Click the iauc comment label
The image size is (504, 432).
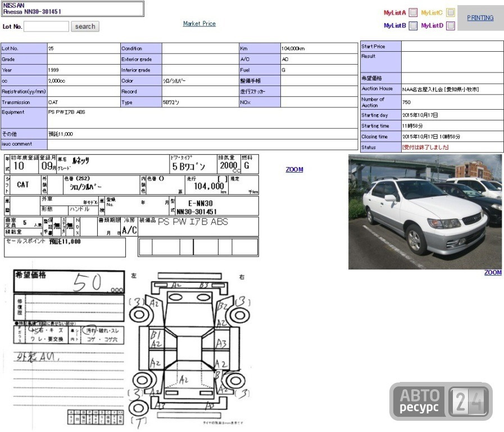(17, 144)
